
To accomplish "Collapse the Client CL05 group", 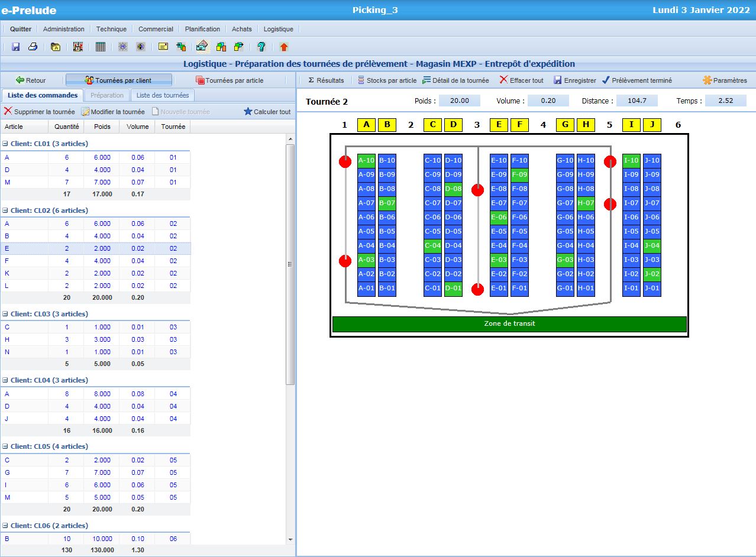I will tap(5, 446).
